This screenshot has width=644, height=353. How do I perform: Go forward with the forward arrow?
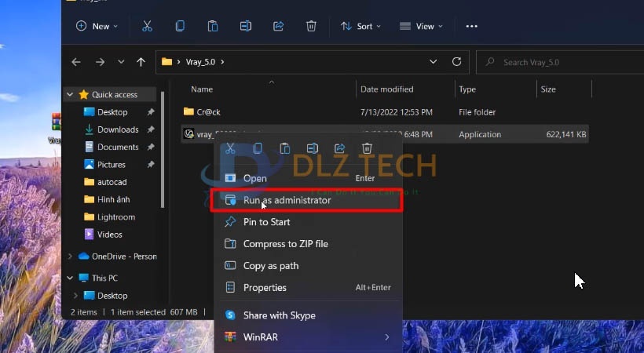(100, 62)
